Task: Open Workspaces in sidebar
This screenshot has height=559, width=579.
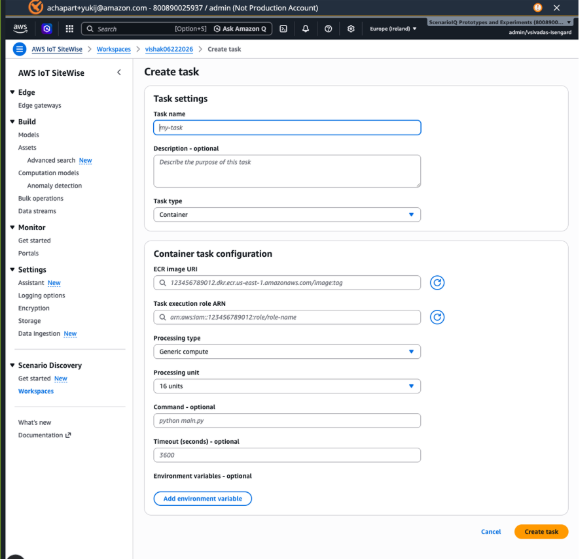Action: [x=36, y=391]
